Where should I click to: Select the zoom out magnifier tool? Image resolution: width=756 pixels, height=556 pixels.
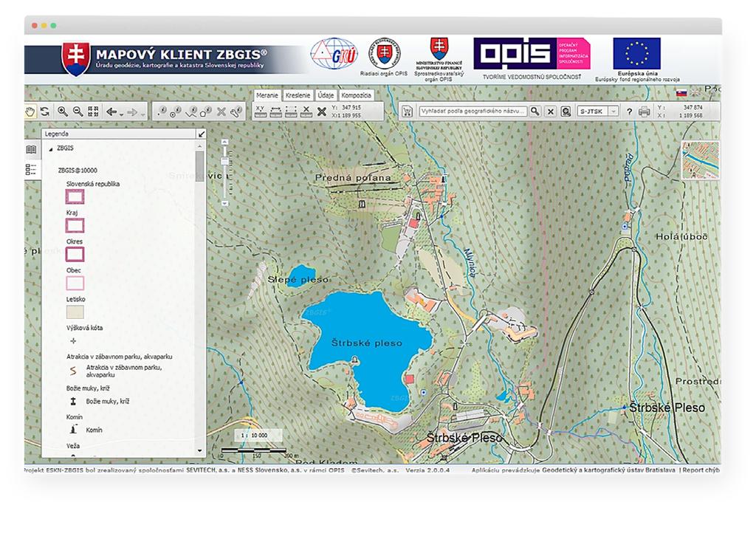(x=78, y=111)
